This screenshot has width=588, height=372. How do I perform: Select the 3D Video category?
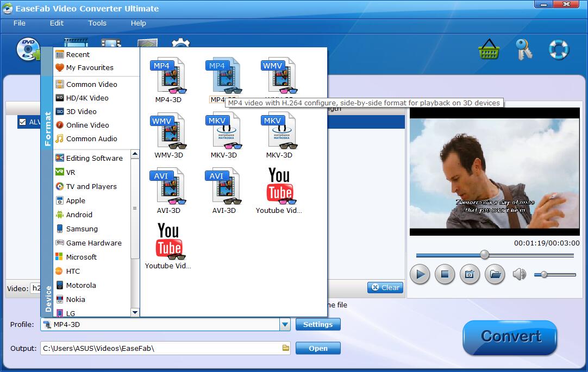[97, 112]
